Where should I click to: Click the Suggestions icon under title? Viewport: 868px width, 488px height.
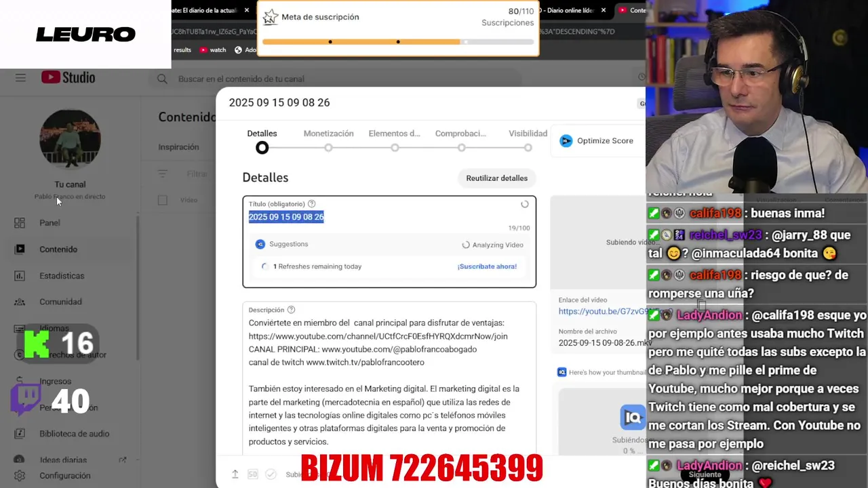[260, 244]
